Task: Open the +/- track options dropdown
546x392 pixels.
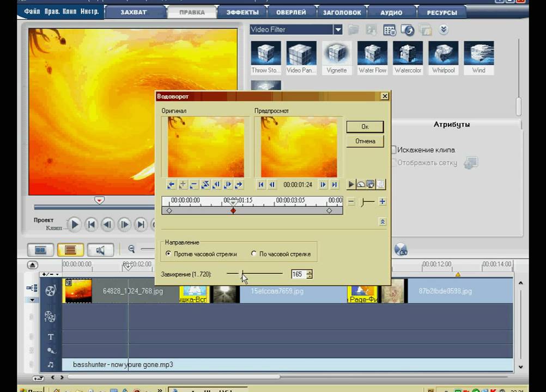Action: (51, 274)
